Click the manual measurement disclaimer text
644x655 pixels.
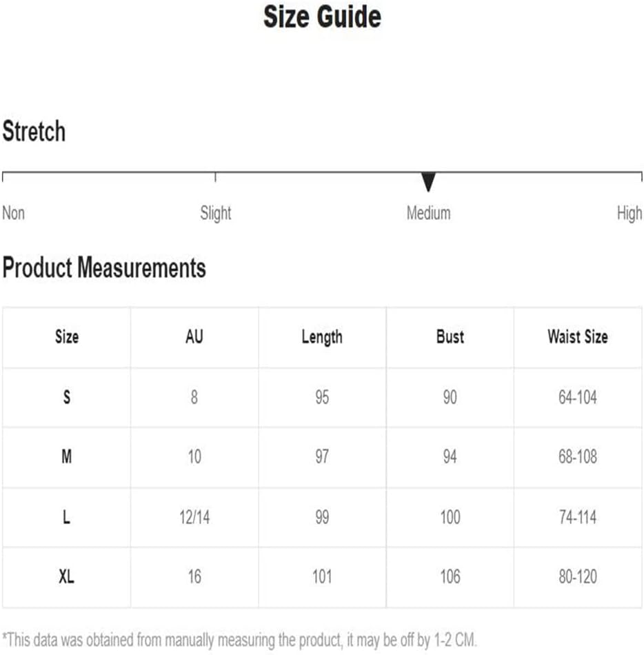click(x=239, y=640)
